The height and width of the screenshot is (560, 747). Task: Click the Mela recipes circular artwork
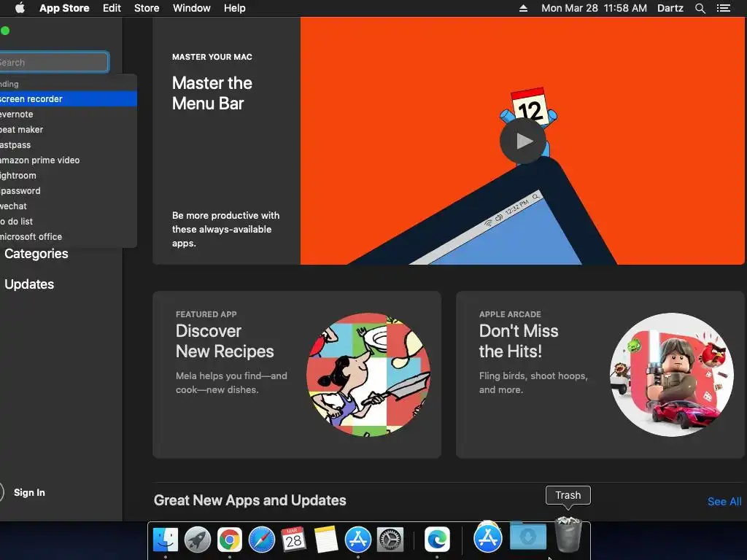pyautogui.click(x=368, y=375)
